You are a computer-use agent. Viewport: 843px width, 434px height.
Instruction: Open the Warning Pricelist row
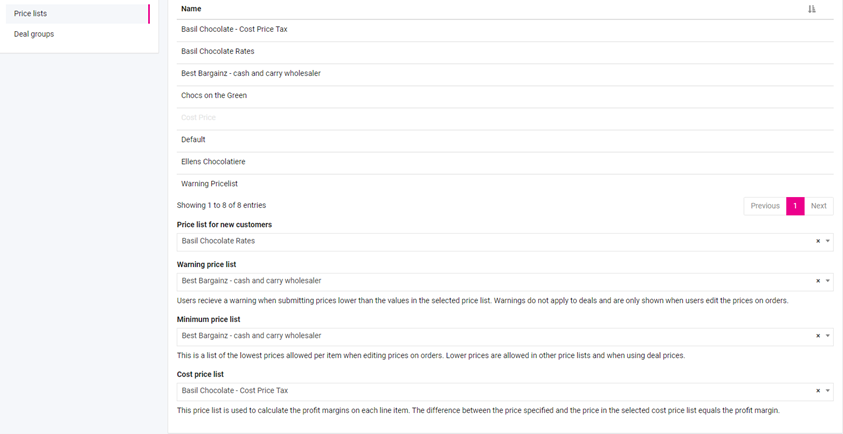click(x=209, y=184)
